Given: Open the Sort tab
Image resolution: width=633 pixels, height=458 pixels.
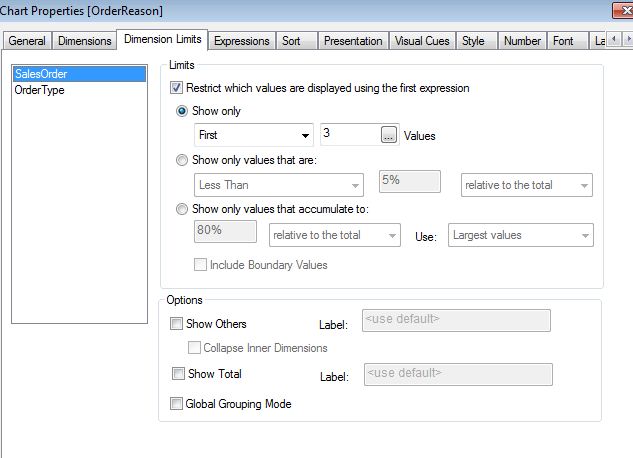Looking at the screenshot, I should click(291, 41).
